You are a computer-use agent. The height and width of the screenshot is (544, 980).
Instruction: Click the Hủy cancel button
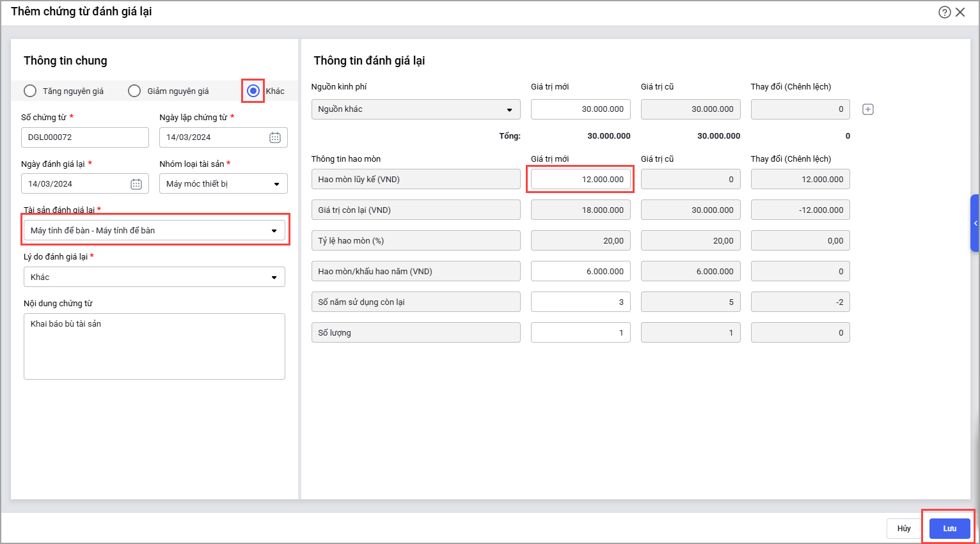click(904, 528)
